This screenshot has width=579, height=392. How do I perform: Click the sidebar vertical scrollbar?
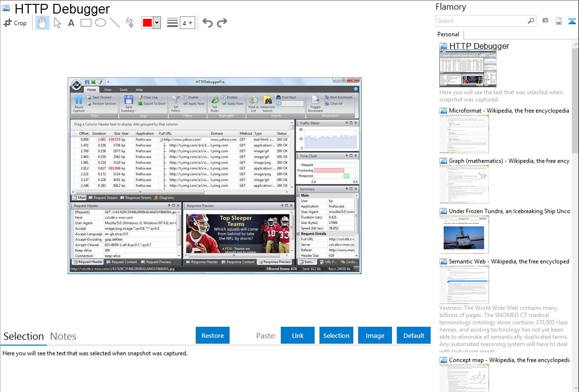(575, 100)
